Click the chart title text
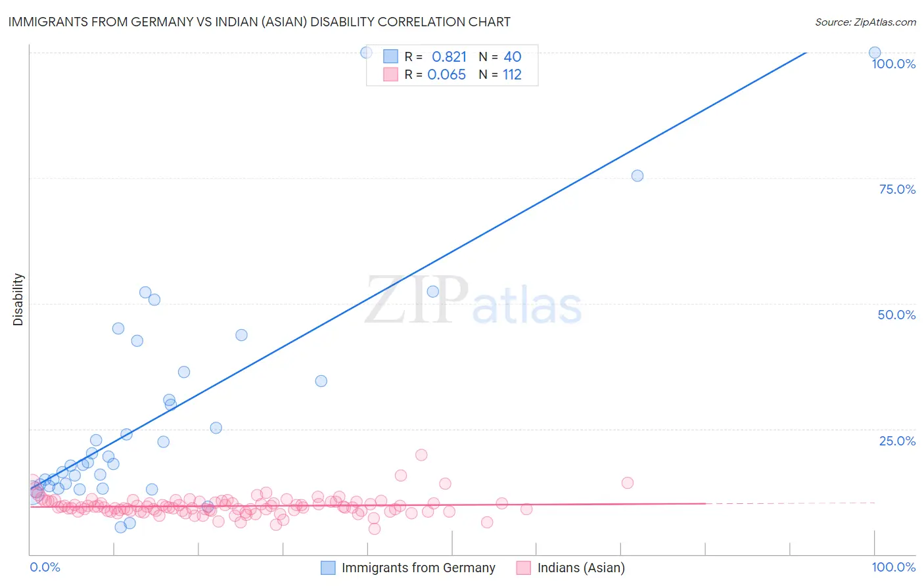Viewport: 924px width, 586px height. pos(259,22)
